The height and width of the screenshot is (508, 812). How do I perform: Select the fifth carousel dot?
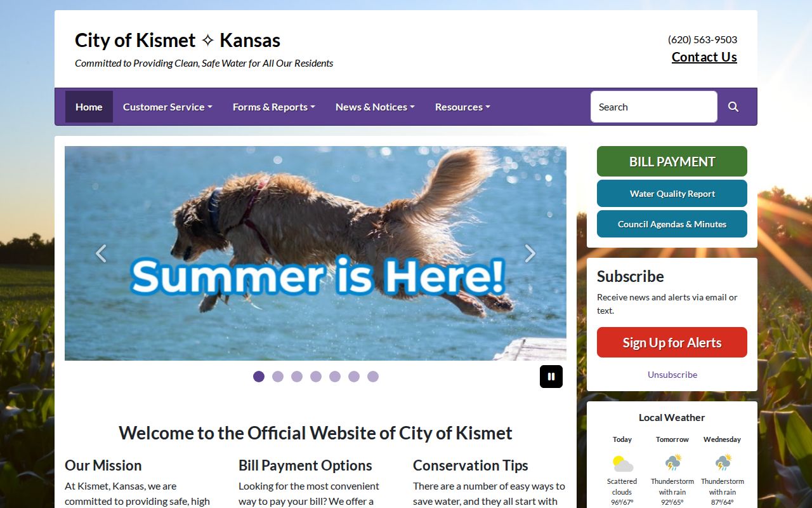[335, 377]
